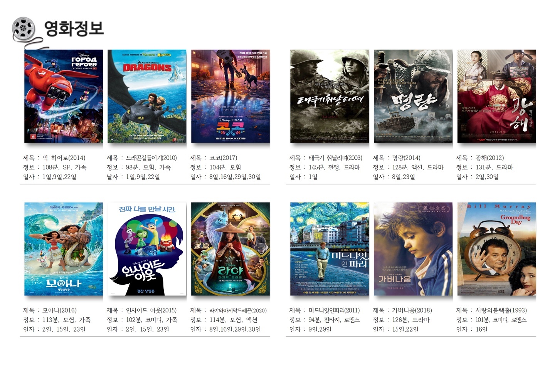This screenshot has height=392, width=555.
Task: Click title text 광해(2012)
Action: (x=490, y=158)
